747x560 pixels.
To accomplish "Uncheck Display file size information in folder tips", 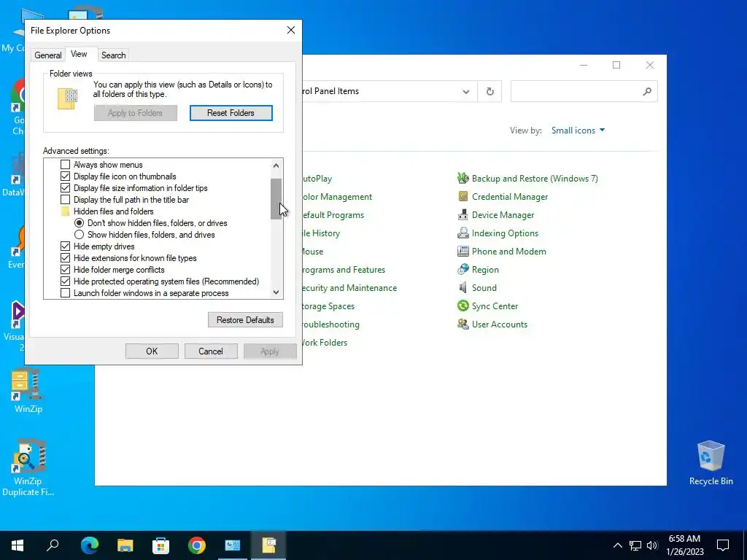I will point(65,188).
